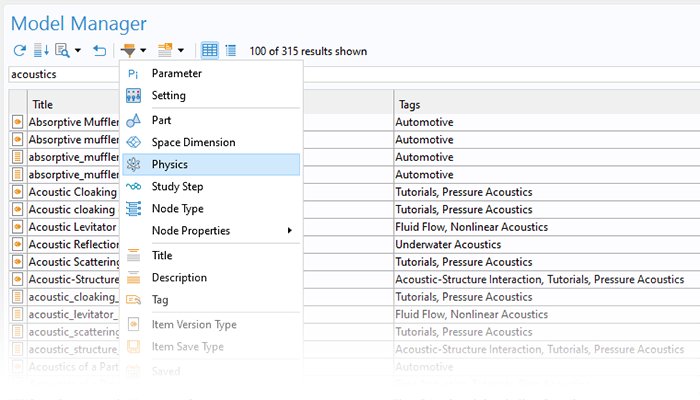700x400 pixels.
Task: Click the lowercase Absorptive muffler row icon
Action: click(x=17, y=139)
